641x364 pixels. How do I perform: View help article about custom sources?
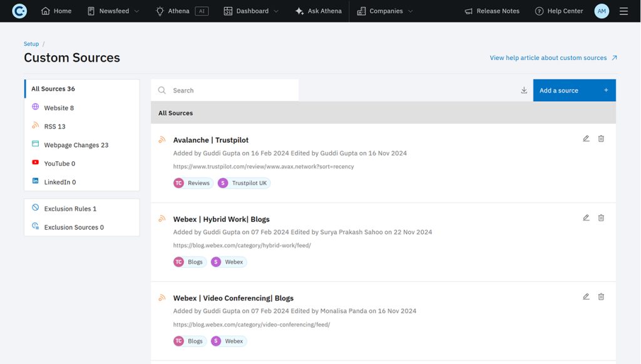point(548,57)
